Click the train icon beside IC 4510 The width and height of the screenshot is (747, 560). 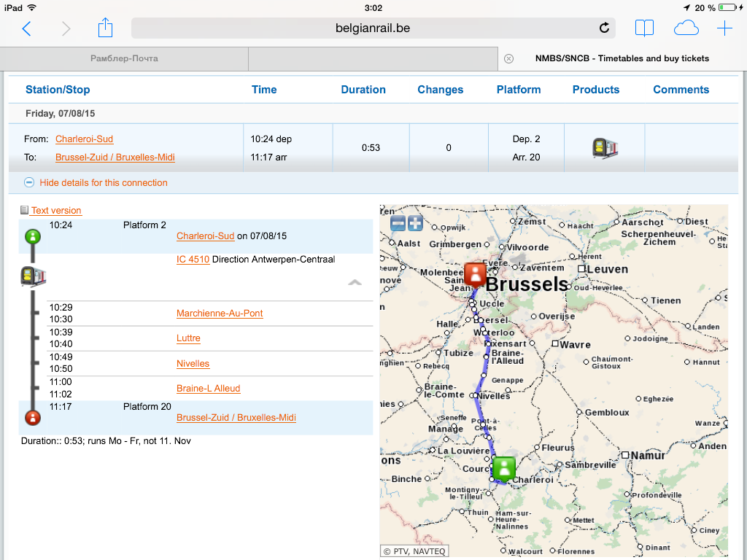[x=33, y=276]
